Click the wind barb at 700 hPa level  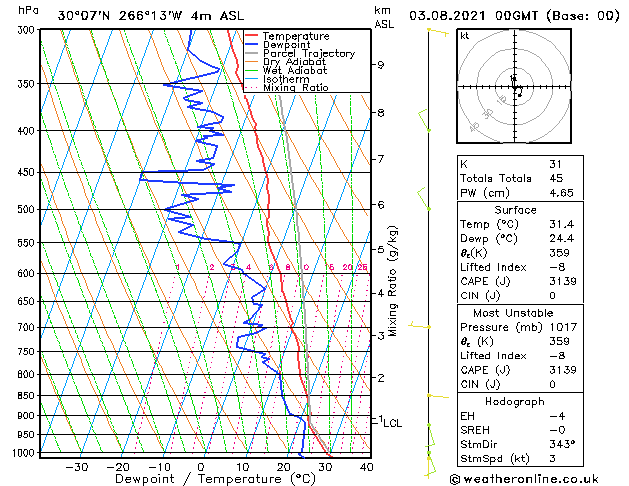(x=420, y=326)
